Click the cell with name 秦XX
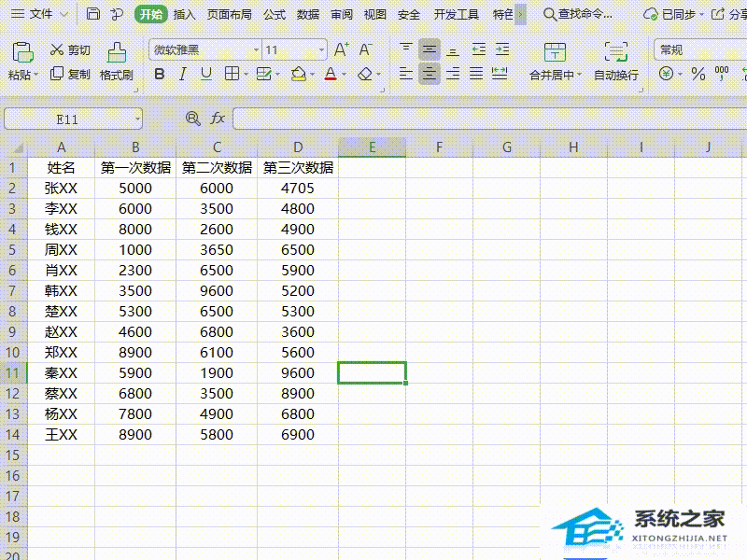Image resolution: width=747 pixels, height=560 pixels. tap(61, 372)
